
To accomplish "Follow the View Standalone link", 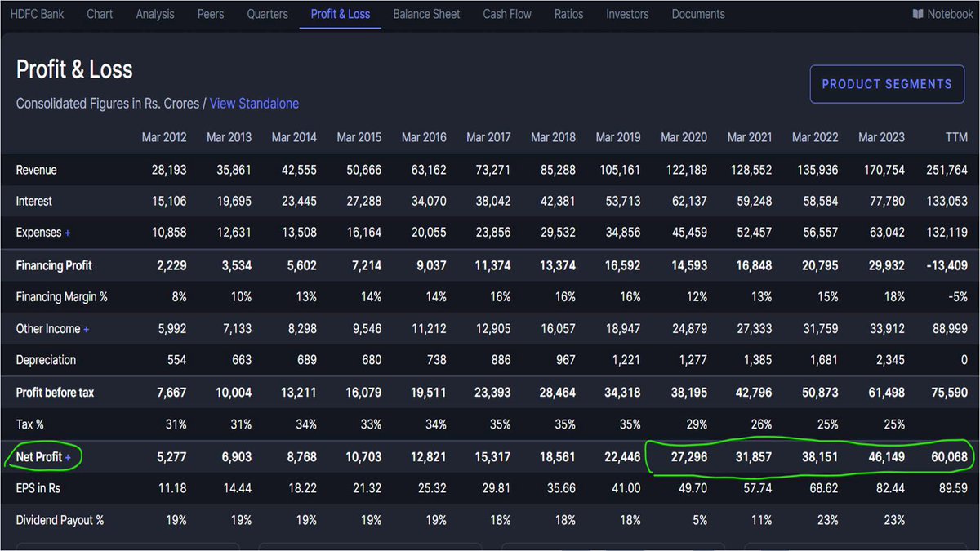I will pyautogui.click(x=254, y=104).
